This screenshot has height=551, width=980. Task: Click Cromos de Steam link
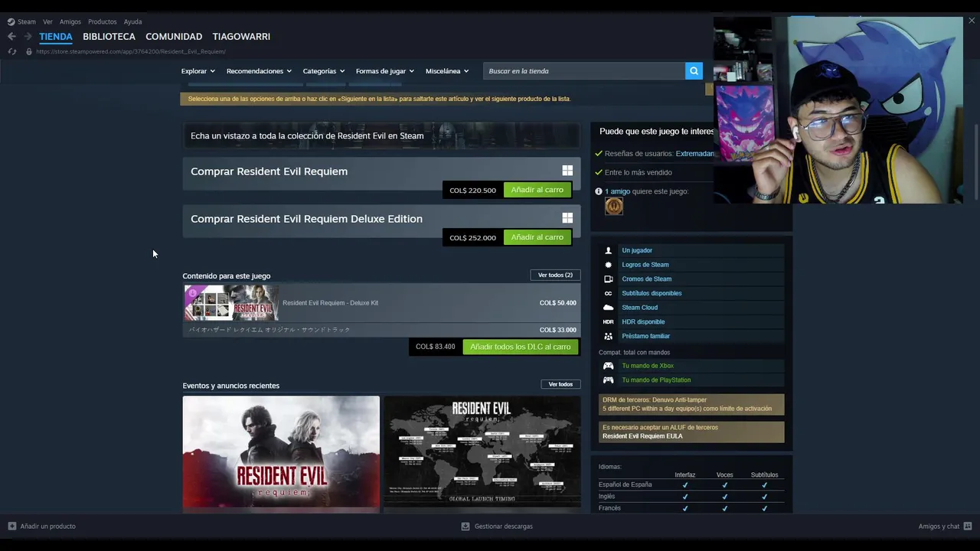pyautogui.click(x=647, y=279)
